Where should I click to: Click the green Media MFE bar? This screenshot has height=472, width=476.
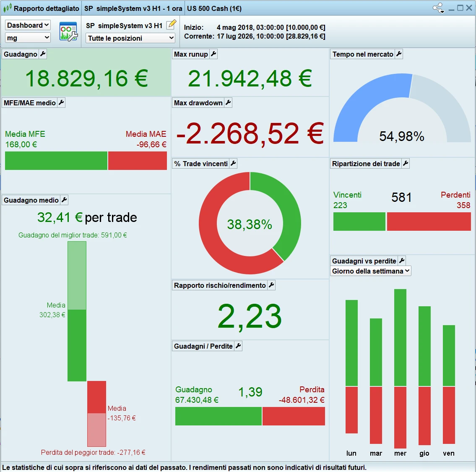click(56, 161)
